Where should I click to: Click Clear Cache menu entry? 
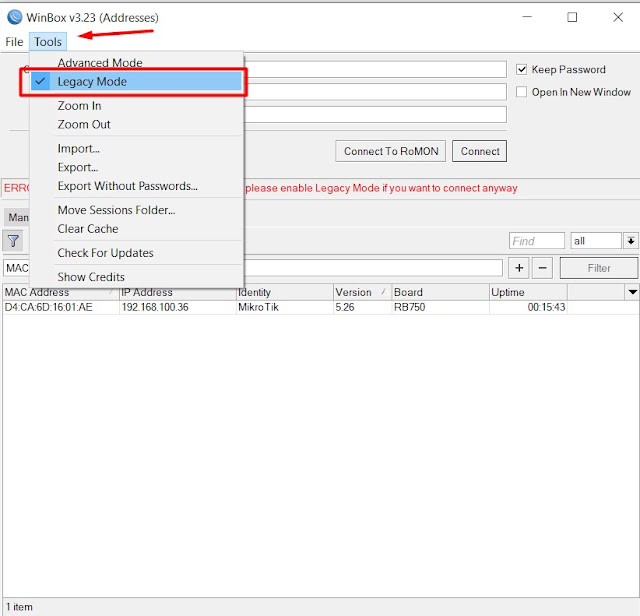pos(137,229)
